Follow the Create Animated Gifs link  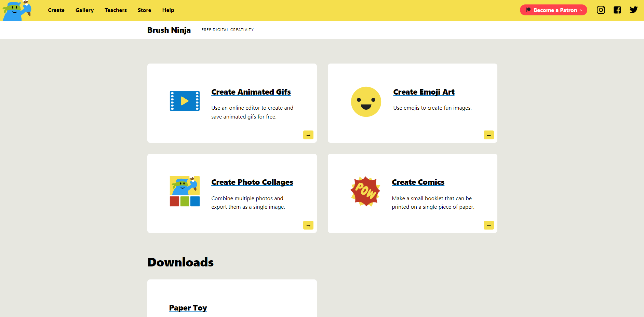(x=251, y=92)
